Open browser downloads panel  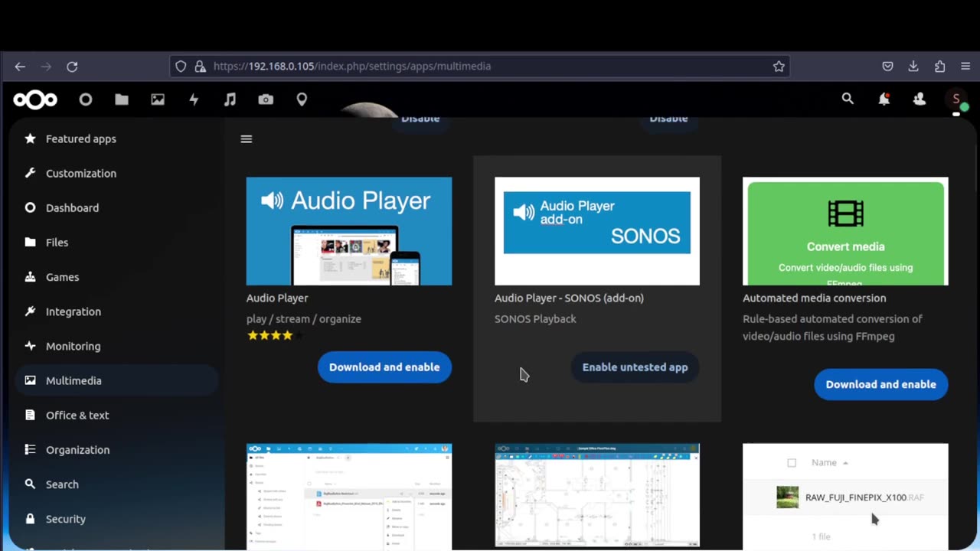913,67
